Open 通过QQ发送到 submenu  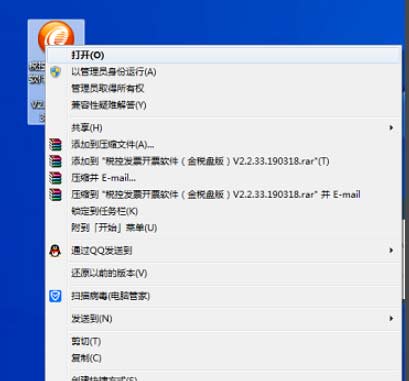click(x=224, y=250)
